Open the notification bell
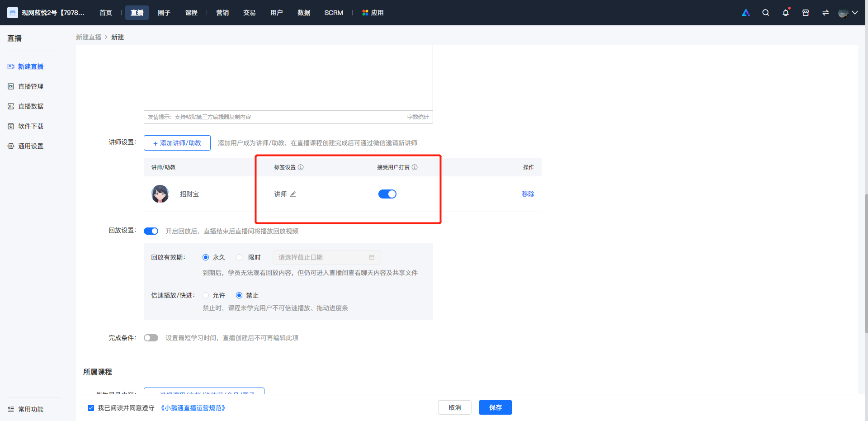This screenshot has width=868, height=421. [786, 13]
